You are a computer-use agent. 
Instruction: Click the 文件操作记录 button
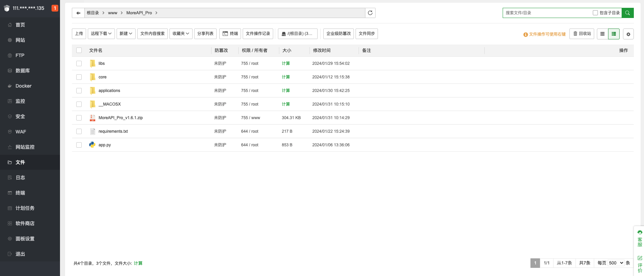click(258, 34)
